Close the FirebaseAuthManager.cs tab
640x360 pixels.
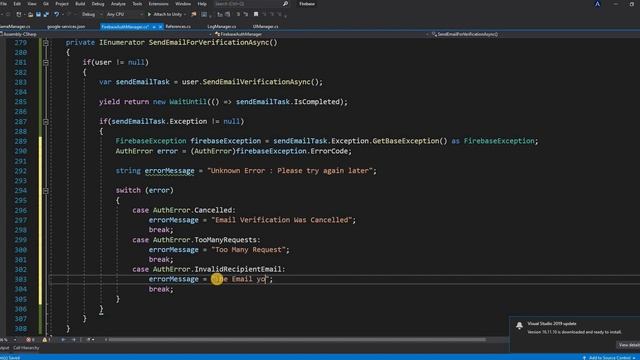pyautogui.click(x=160, y=27)
